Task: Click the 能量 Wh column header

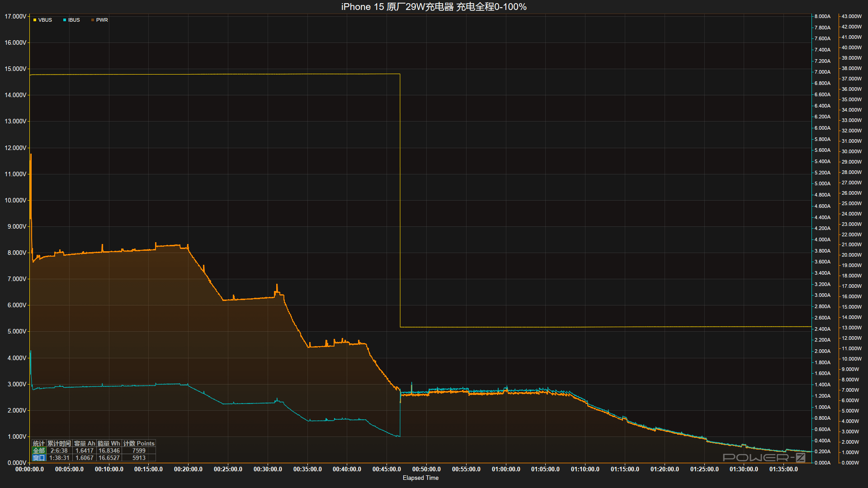Action: click(109, 443)
